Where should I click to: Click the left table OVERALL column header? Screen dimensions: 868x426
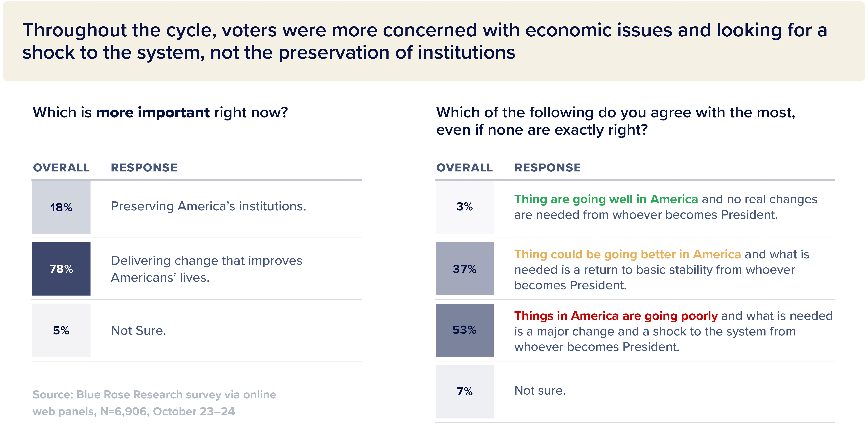[x=61, y=168]
